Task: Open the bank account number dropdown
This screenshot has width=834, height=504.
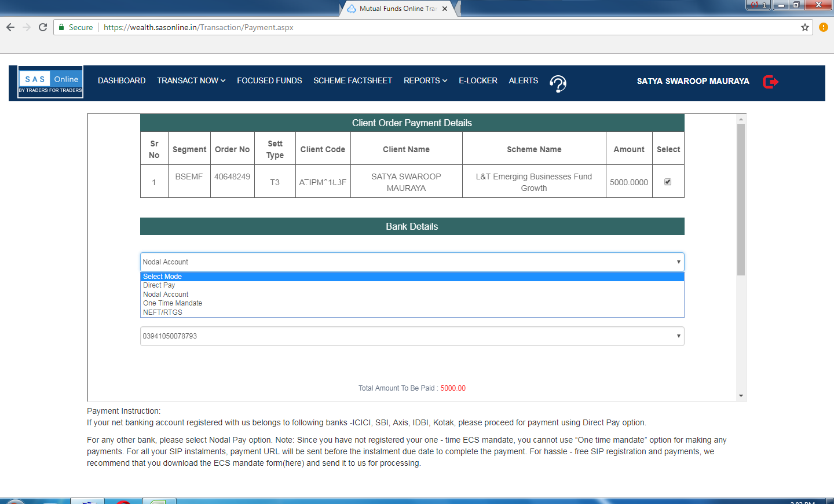Action: (412, 336)
